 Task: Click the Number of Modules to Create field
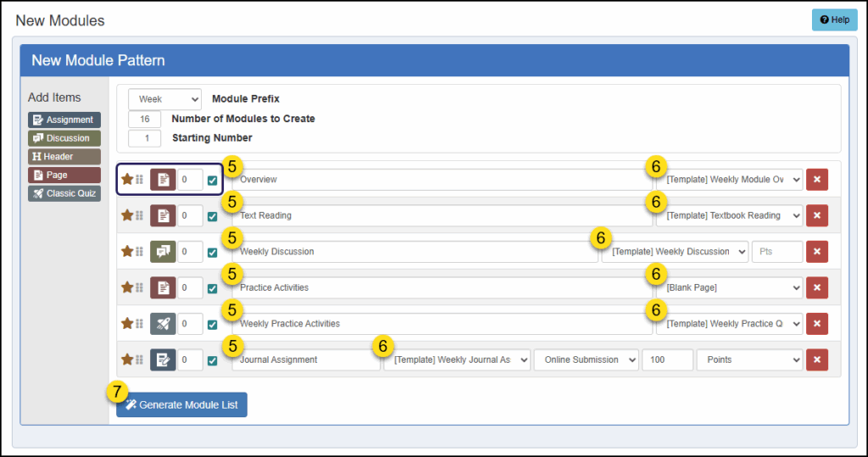click(x=144, y=119)
